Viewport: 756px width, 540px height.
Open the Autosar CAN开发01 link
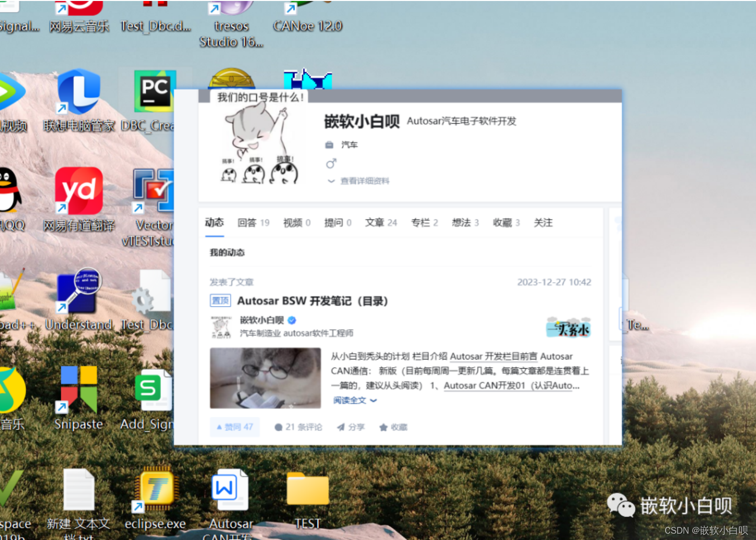pos(512,386)
